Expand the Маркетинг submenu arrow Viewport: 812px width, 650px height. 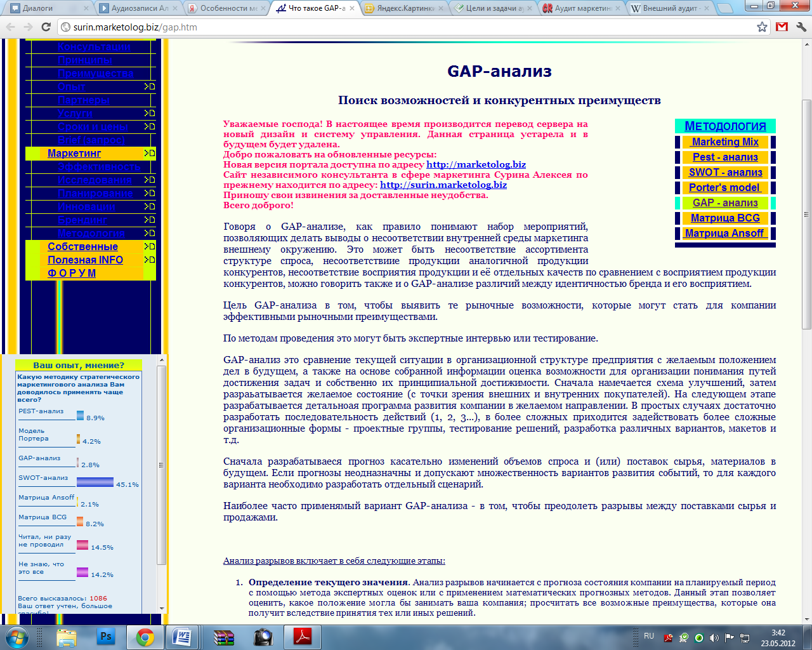150,153
